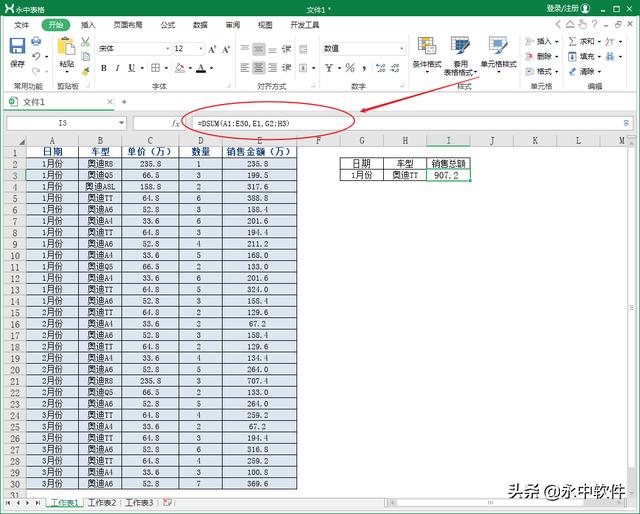
Task: Click the Percent Style icon
Action: point(350,68)
